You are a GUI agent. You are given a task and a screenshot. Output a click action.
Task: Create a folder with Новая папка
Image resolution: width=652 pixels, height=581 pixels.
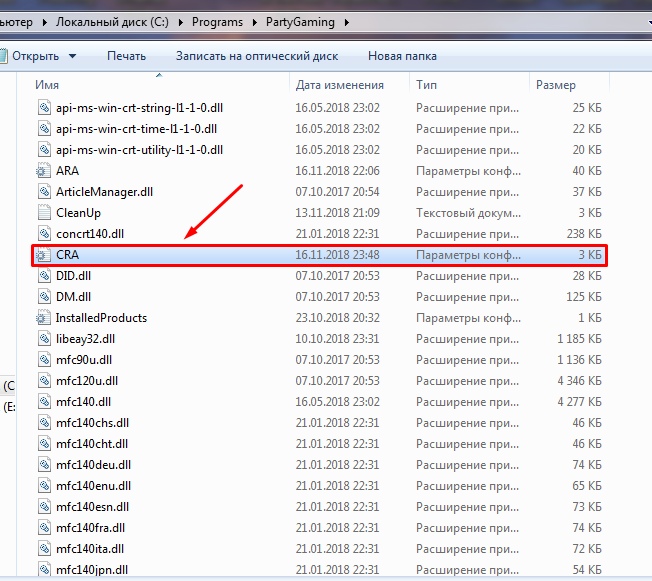coord(402,56)
